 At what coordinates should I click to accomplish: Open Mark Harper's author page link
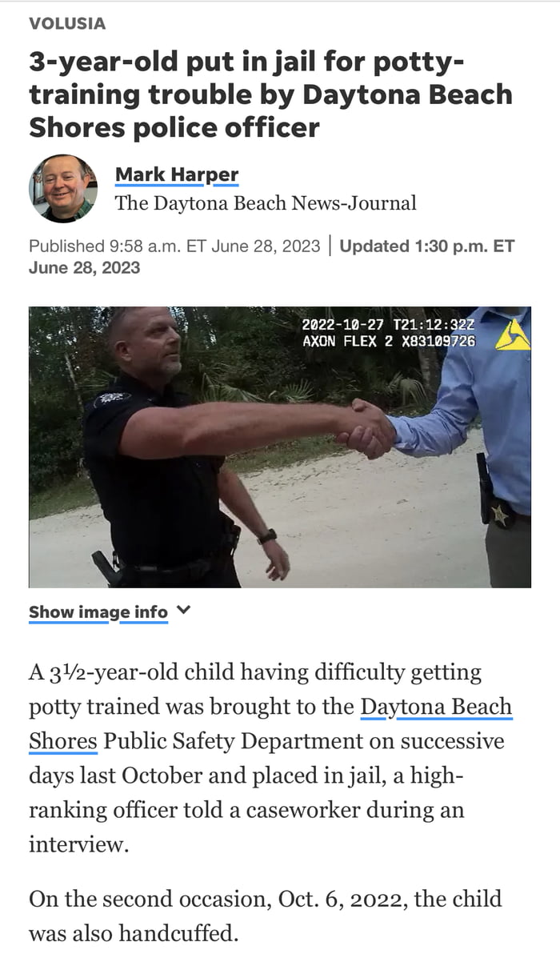click(177, 174)
